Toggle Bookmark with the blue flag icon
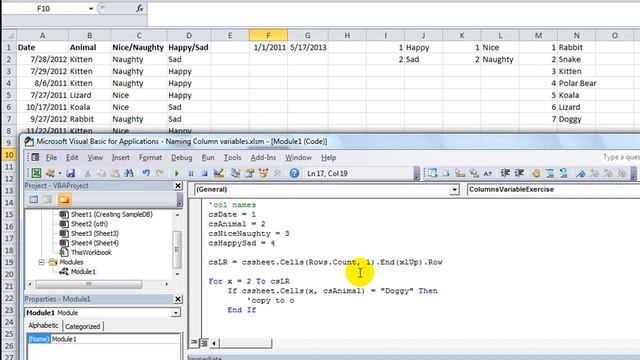The width and height of the screenshot is (640, 360). click(x=580, y=173)
